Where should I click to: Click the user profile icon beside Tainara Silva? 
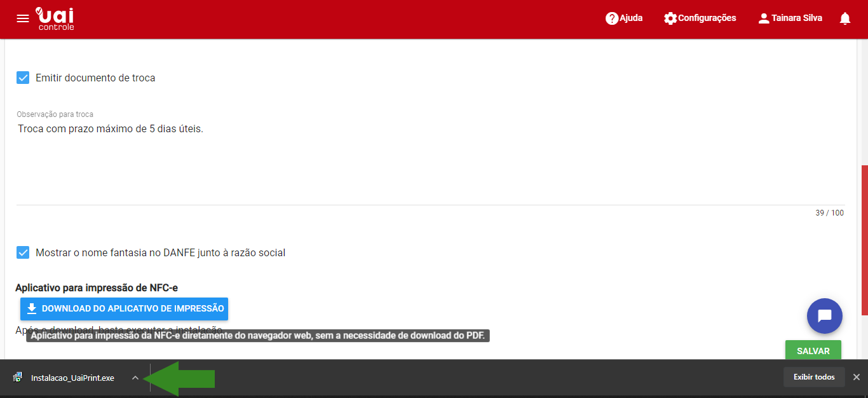[764, 18]
